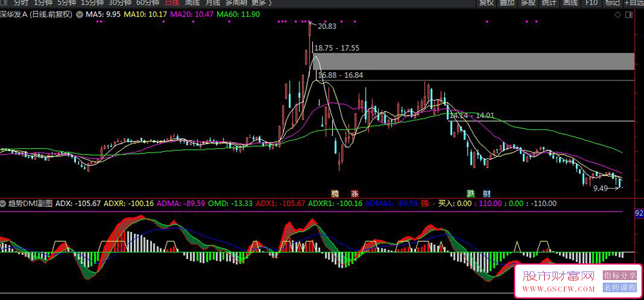Open the 多股 multi-stock view

pos(528,3)
